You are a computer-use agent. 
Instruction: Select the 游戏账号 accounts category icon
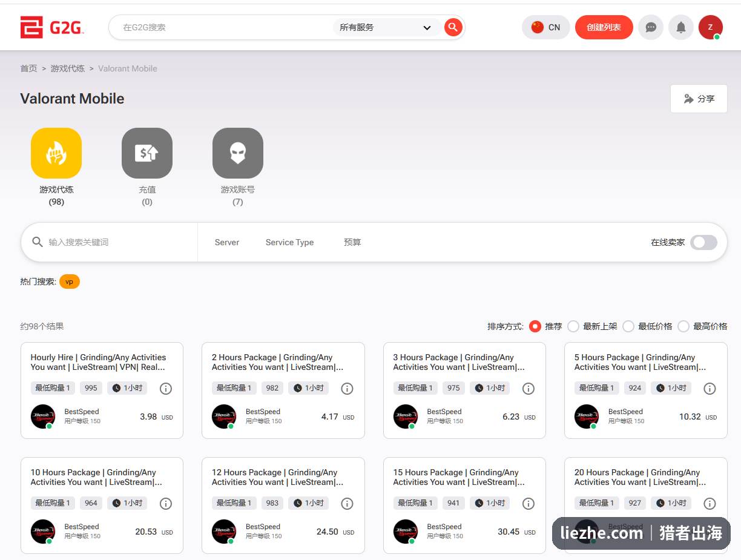(238, 153)
